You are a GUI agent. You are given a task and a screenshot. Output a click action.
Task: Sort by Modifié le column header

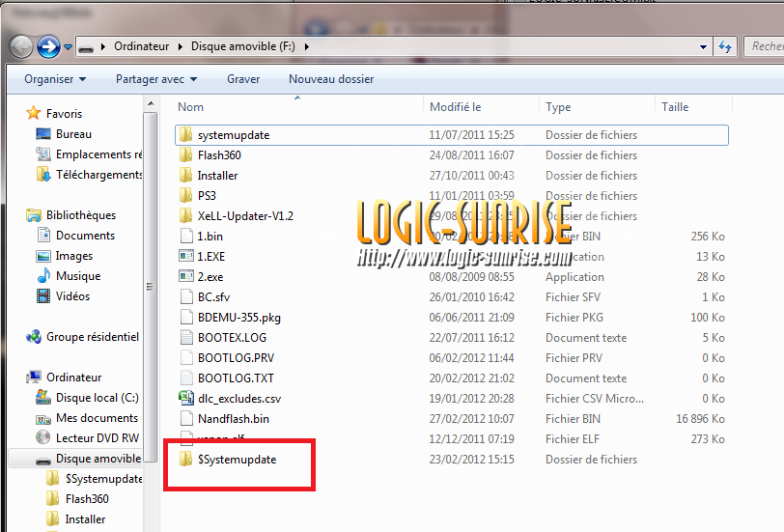coord(455,107)
